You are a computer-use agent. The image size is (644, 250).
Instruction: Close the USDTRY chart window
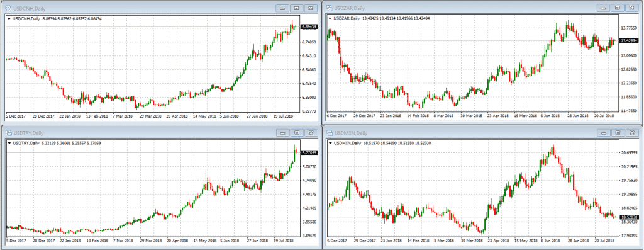click(312, 133)
